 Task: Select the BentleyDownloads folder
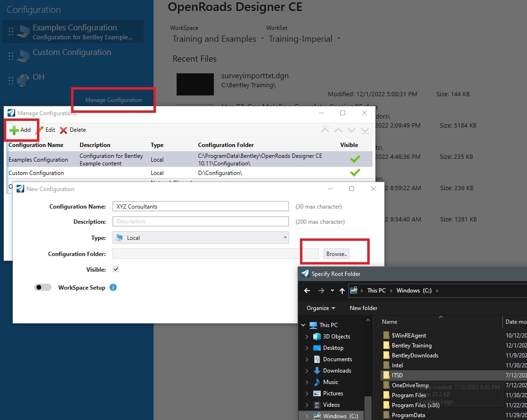(x=415, y=356)
